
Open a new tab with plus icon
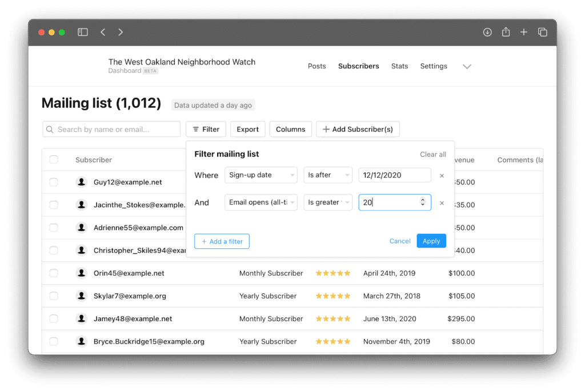click(524, 33)
